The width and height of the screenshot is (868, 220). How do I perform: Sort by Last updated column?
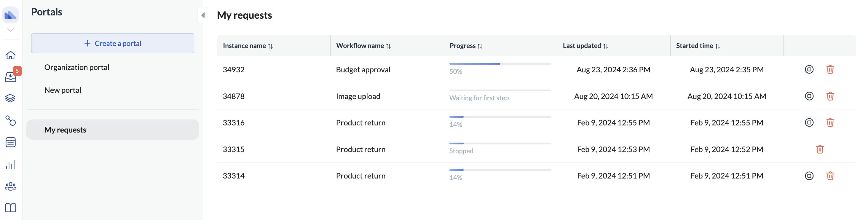606,46
